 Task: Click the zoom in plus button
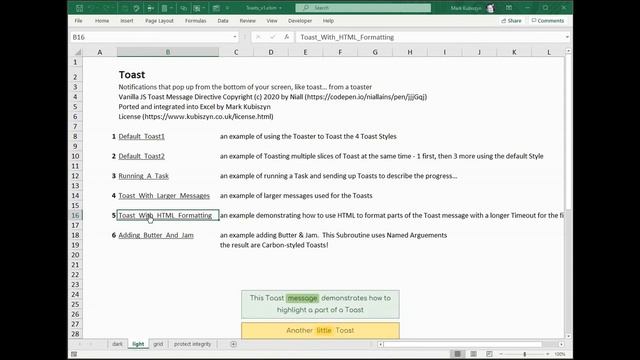point(547,354)
